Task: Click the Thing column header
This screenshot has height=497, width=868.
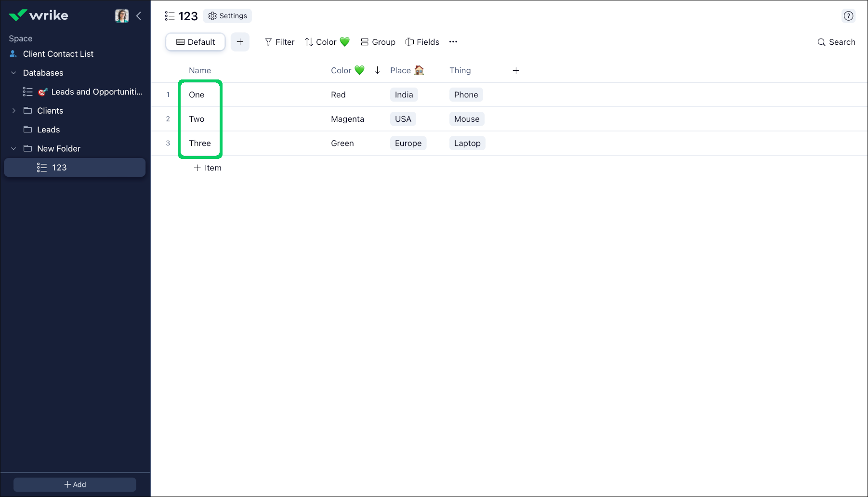Action: click(x=460, y=70)
